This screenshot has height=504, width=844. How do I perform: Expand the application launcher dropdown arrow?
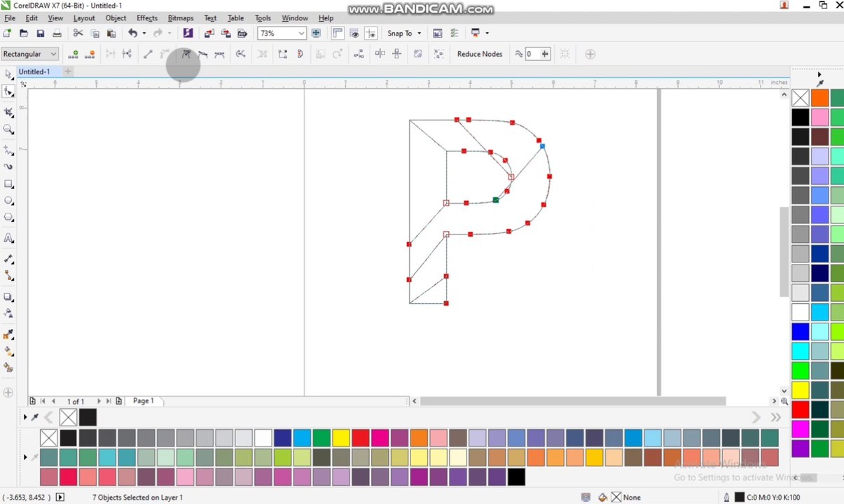click(487, 33)
